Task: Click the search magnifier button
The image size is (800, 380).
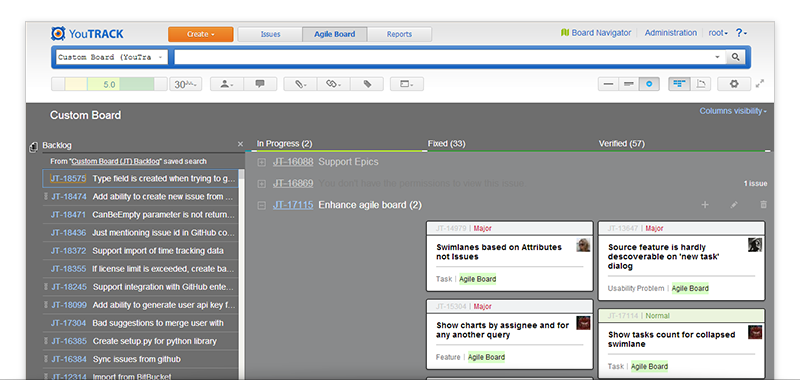Action: (x=735, y=57)
